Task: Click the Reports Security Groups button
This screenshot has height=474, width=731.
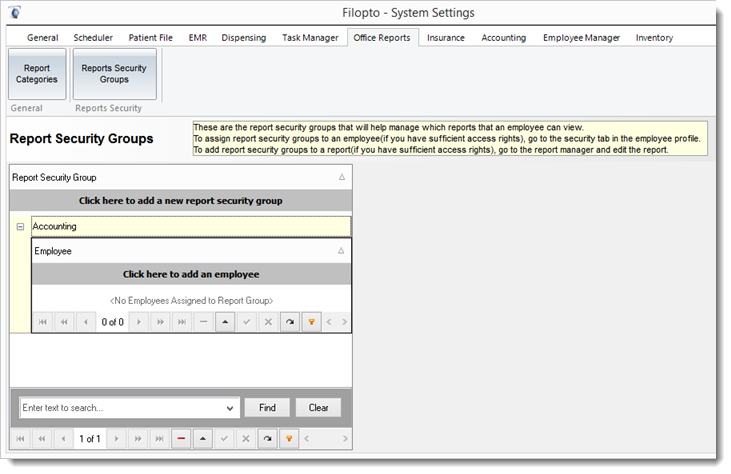Action: click(114, 74)
